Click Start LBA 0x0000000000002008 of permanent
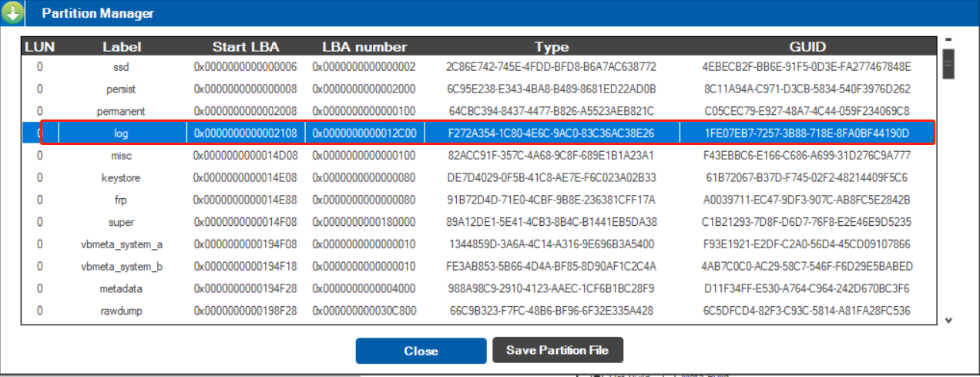The width and height of the screenshot is (980, 377). 246,112
